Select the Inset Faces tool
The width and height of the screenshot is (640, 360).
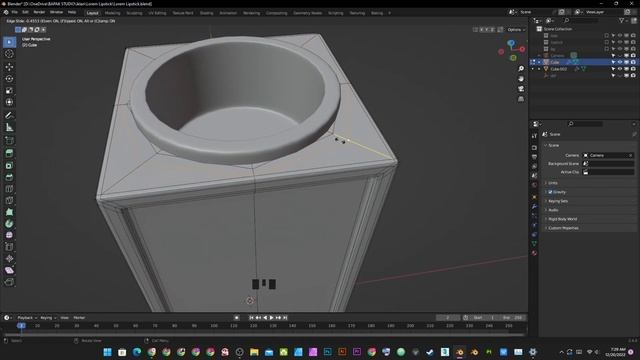[x=9, y=165]
